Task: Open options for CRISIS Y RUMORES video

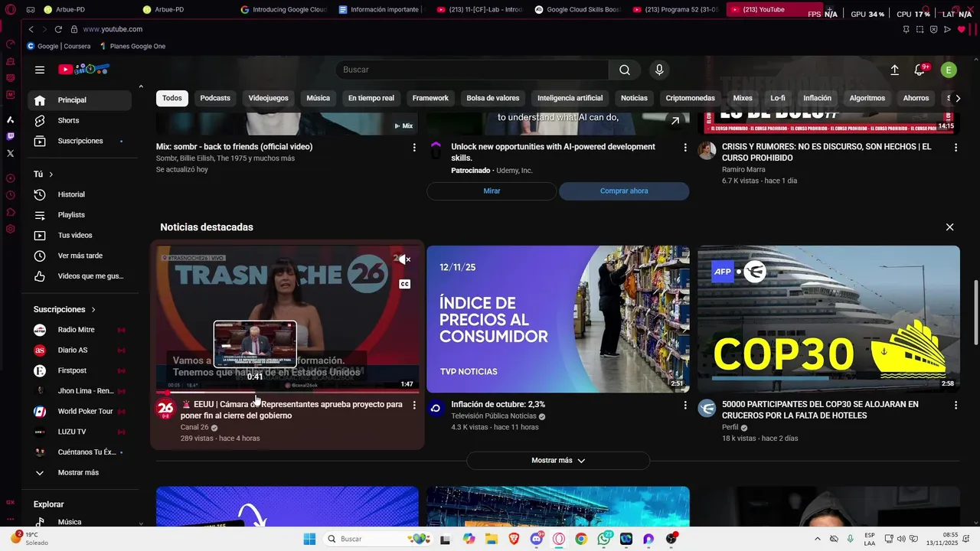Action: (955, 147)
